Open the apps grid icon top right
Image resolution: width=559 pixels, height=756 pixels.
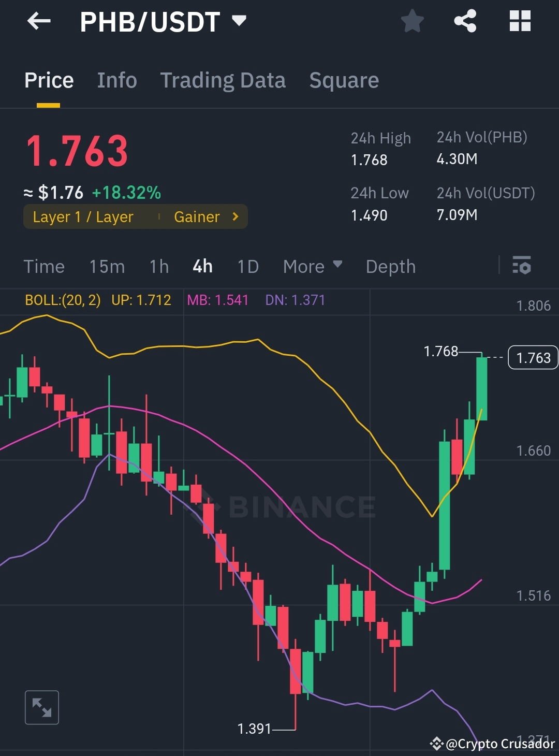coord(520,21)
